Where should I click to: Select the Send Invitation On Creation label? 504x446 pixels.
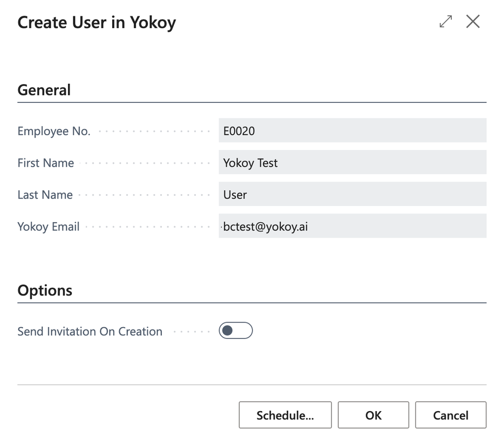coord(90,331)
